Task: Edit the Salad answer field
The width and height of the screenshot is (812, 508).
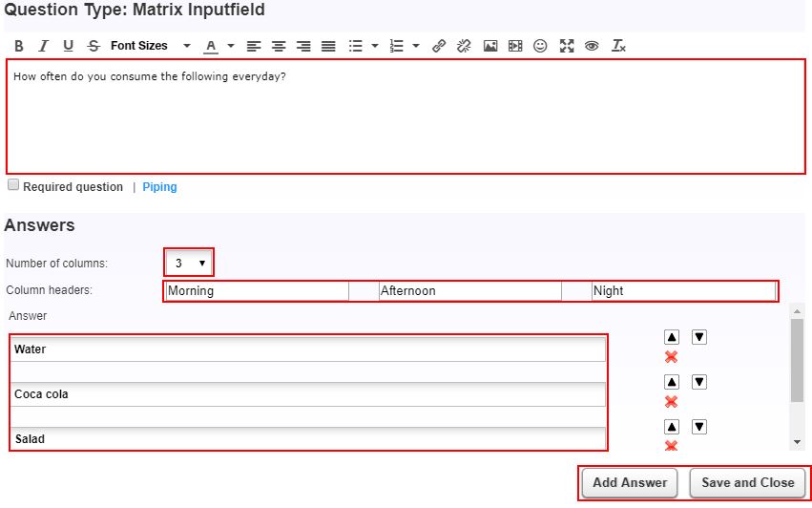Action: (x=307, y=438)
